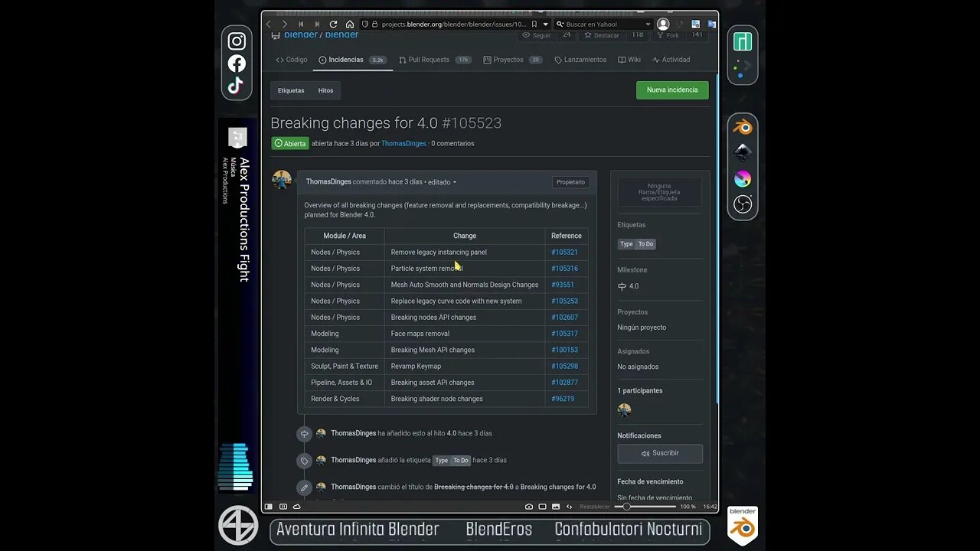Open reference link #105253
The height and width of the screenshot is (551, 980).
click(564, 301)
